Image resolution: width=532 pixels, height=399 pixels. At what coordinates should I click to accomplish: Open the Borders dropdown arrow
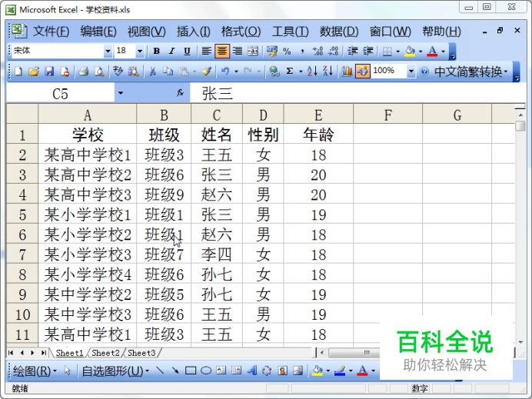(398, 52)
